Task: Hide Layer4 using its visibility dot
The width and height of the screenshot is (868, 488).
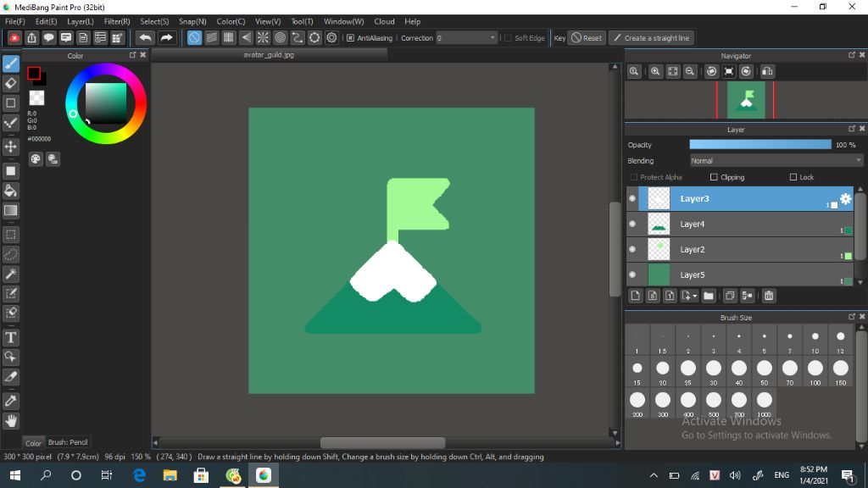Action: pyautogui.click(x=632, y=224)
